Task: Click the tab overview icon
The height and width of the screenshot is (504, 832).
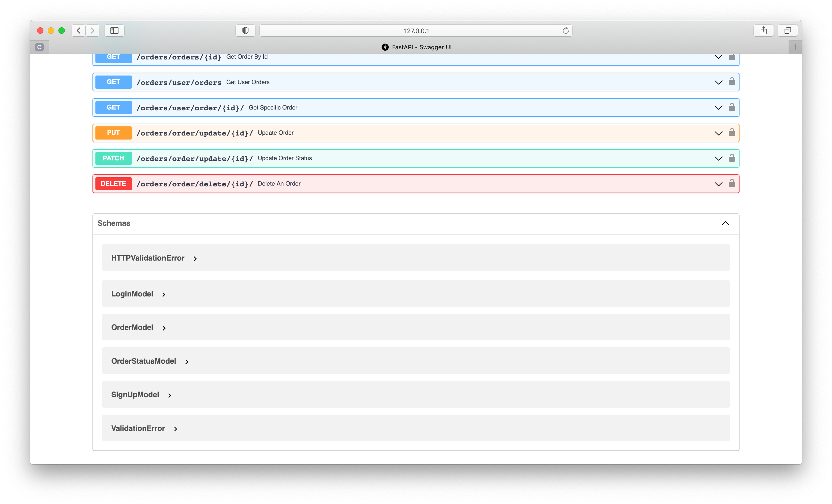Action: coord(787,30)
